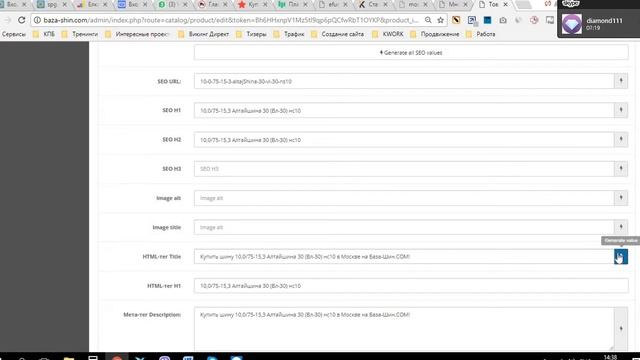The image size is (640, 360).
Task: Open the Интересные проекты bookmark folder
Action: (137, 34)
